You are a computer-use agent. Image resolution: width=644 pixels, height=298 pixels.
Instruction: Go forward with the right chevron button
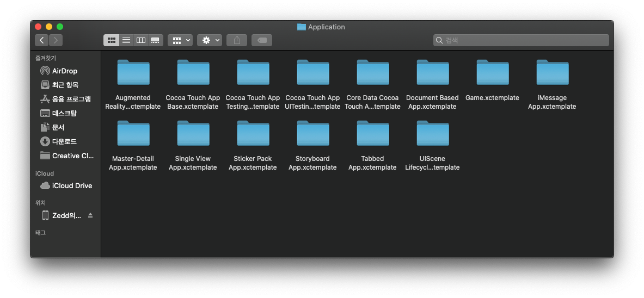(56, 40)
